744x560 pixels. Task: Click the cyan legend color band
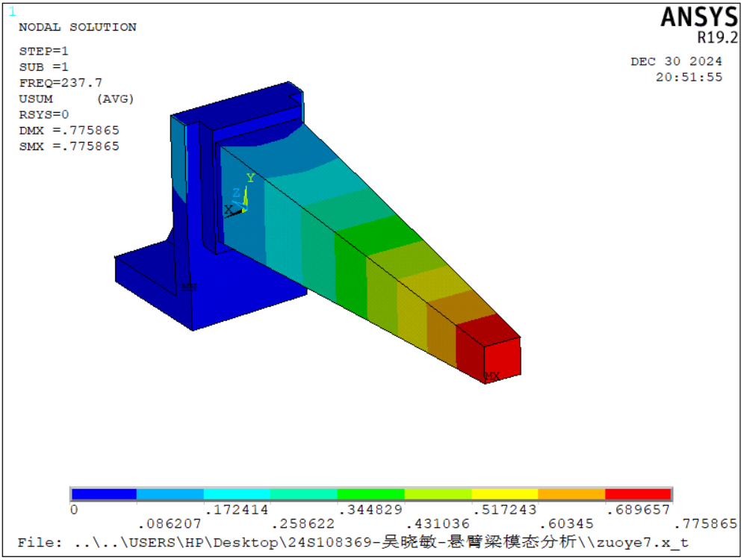237,494
